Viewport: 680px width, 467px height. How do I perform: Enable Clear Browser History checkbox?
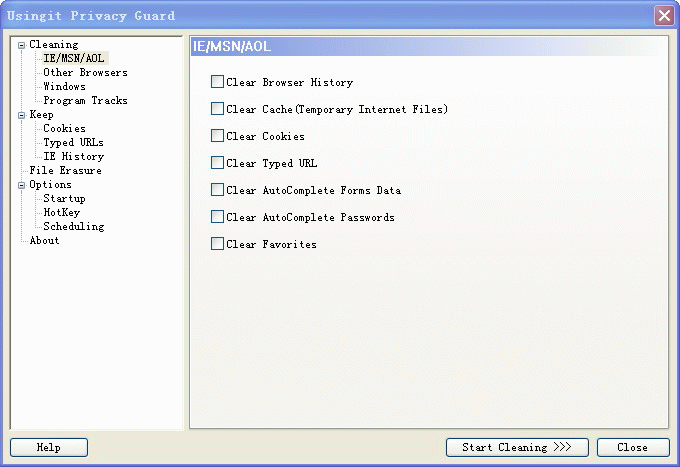tap(217, 82)
